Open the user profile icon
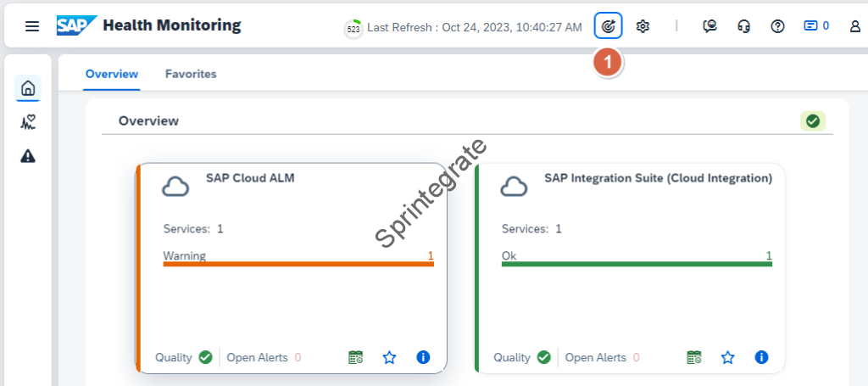Image resolution: width=868 pixels, height=386 pixels. (x=854, y=26)
